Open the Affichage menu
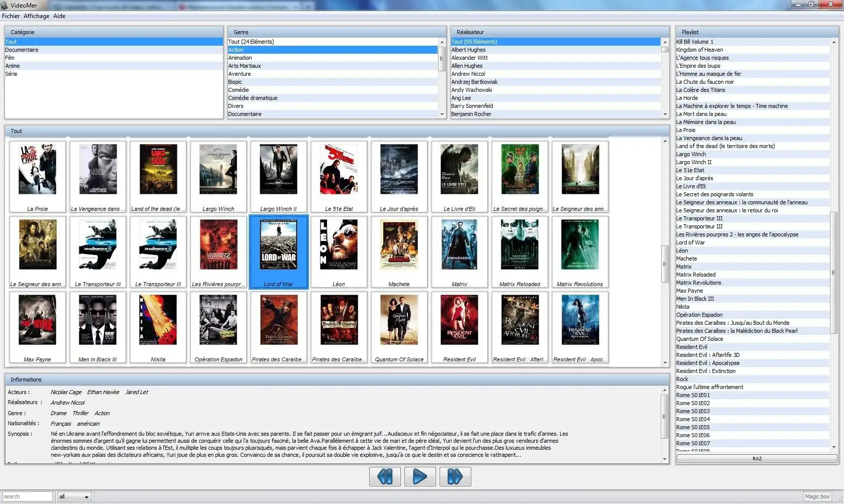The height and width of the screenshot is (504, 844). 36,16
